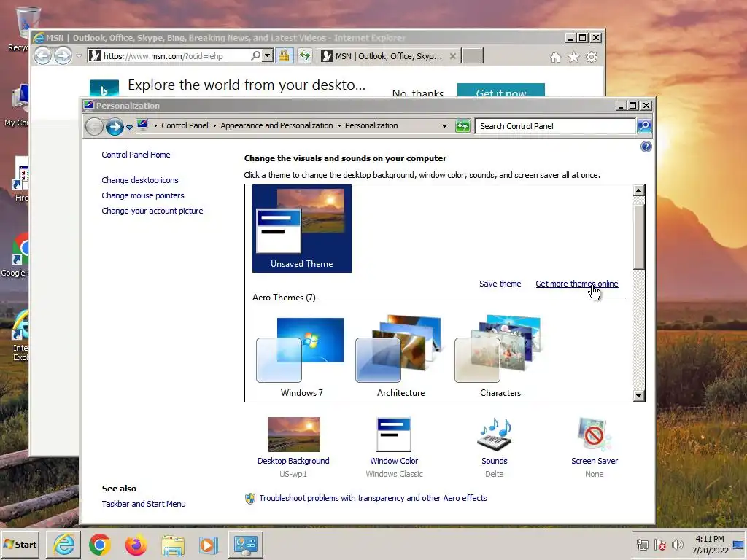Image resolution: width=747 pixels, height=560 pixels.
Task: Click the search magnifier in Internet Explorer address bar
Action: point(256,55)
